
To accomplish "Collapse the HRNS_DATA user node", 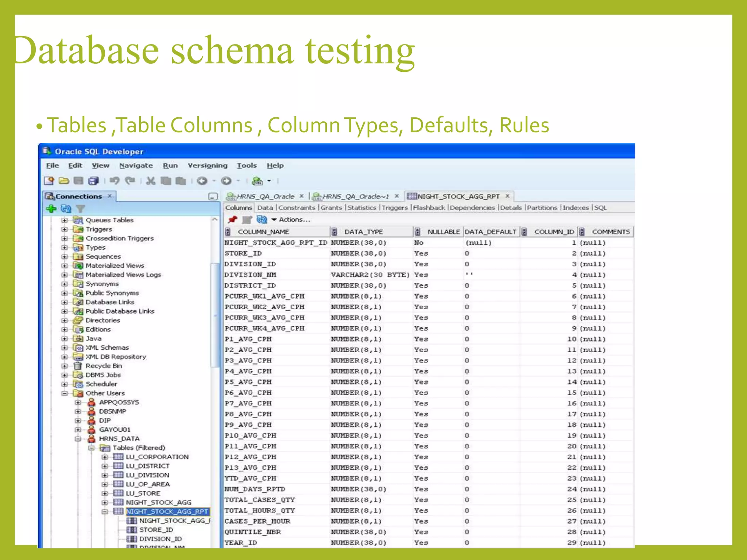I will click(78, 439).
